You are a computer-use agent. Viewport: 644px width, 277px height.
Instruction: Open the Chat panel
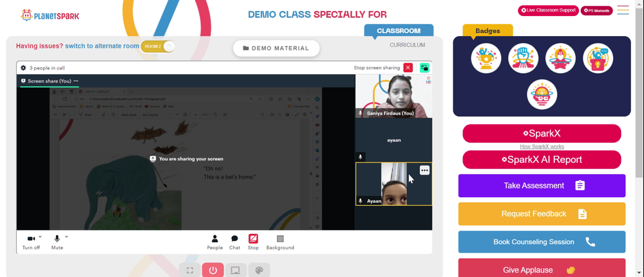[234, 242]
